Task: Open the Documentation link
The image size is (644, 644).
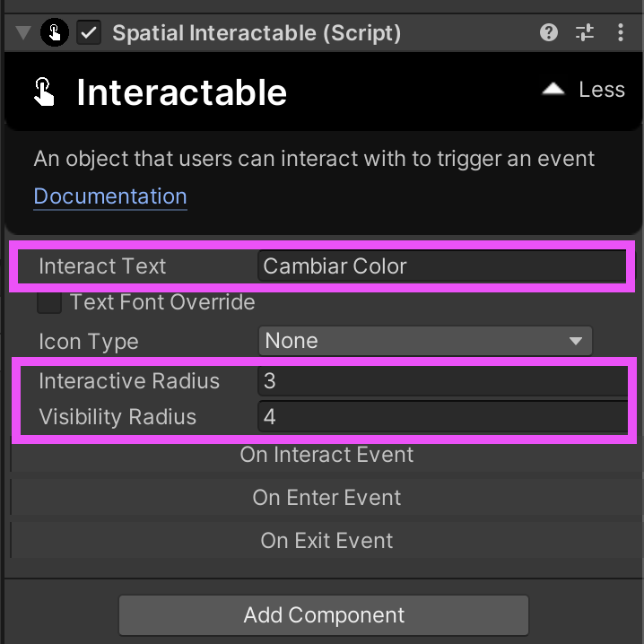Action: 110,196
